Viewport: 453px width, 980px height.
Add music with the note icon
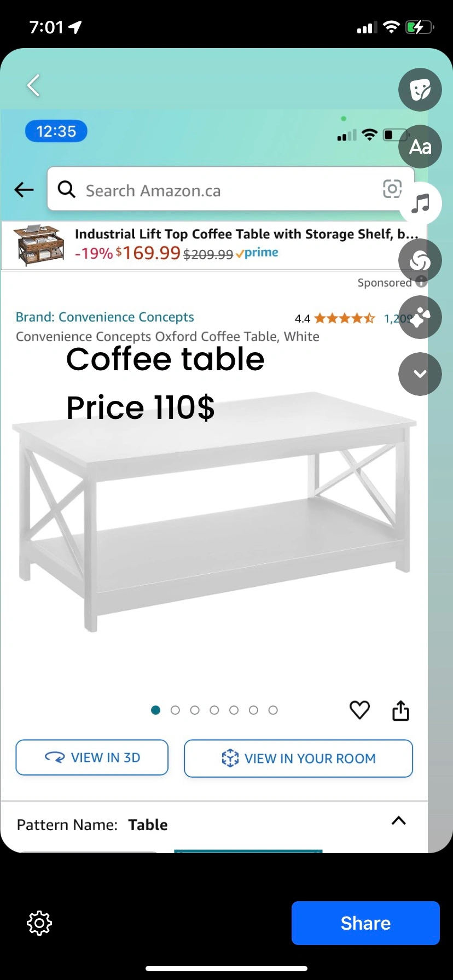(420, 203)
